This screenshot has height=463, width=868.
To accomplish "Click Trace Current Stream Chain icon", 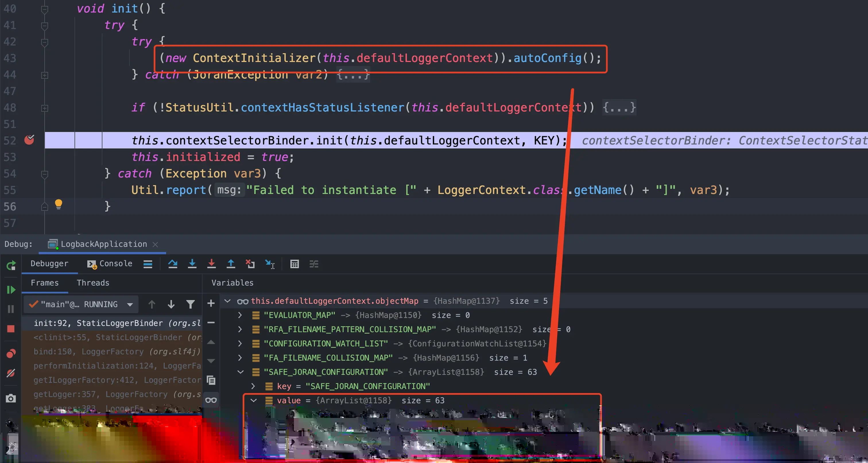I will [x=314, y=264].
